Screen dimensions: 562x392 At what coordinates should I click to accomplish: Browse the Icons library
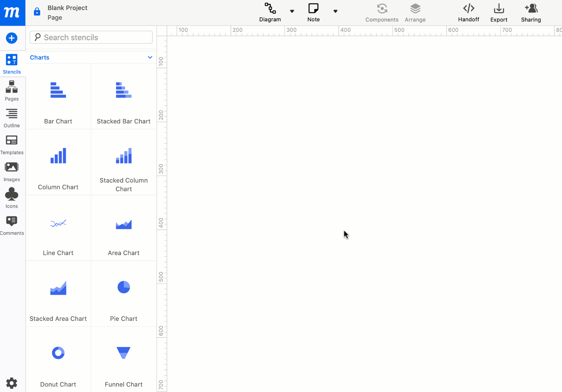(12, 197)
